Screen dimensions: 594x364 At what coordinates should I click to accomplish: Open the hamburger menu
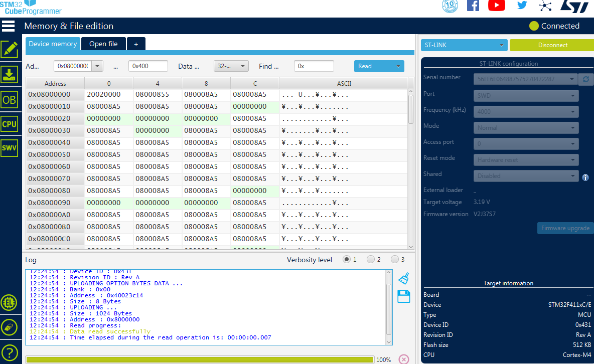[9, 26]
